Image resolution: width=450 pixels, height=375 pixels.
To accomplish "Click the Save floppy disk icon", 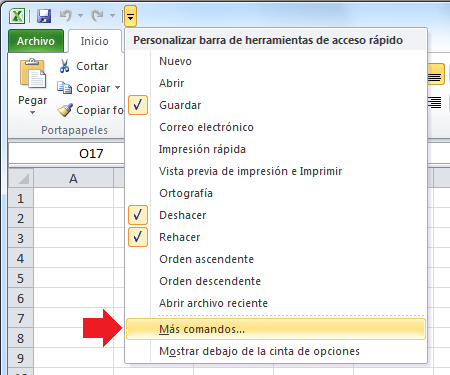I will click(x=44, y=16).
